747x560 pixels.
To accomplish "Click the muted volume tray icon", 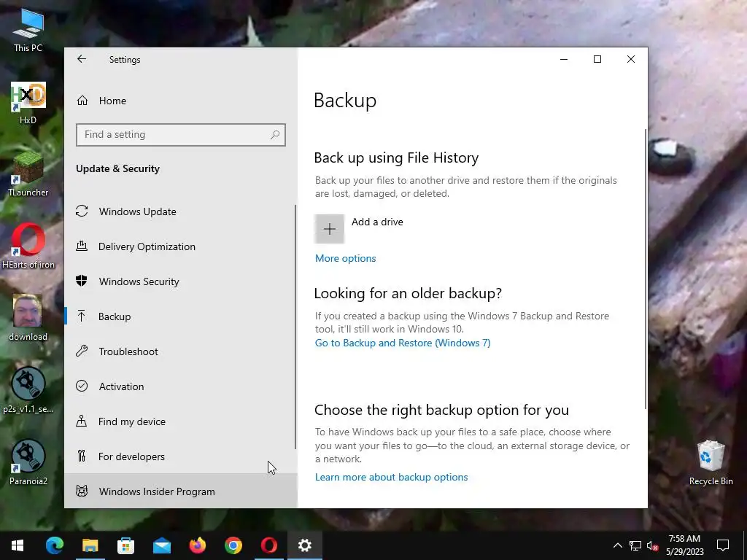I will tap(653, 545).
